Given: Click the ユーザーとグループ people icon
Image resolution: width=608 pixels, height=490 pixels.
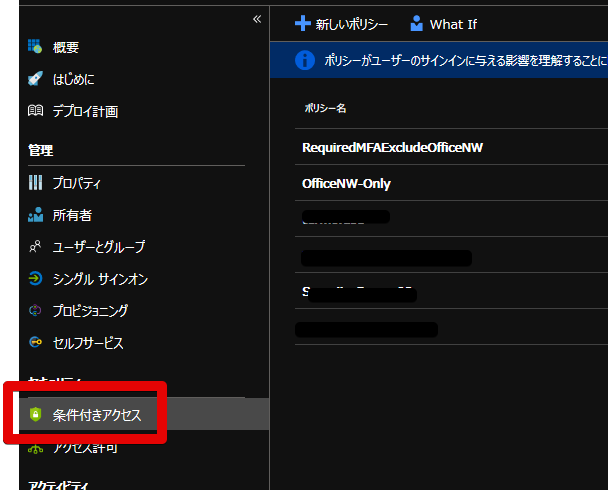Looking at the screenshot, I should 35,246.
